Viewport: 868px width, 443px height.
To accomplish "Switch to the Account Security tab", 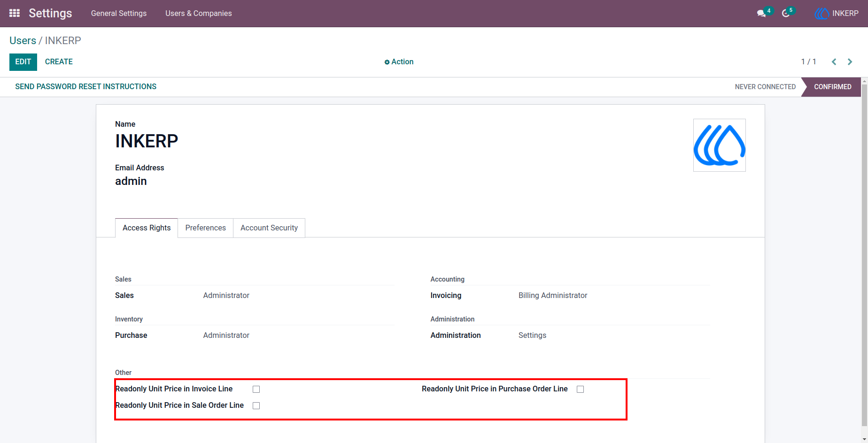I will click(269, 228).
